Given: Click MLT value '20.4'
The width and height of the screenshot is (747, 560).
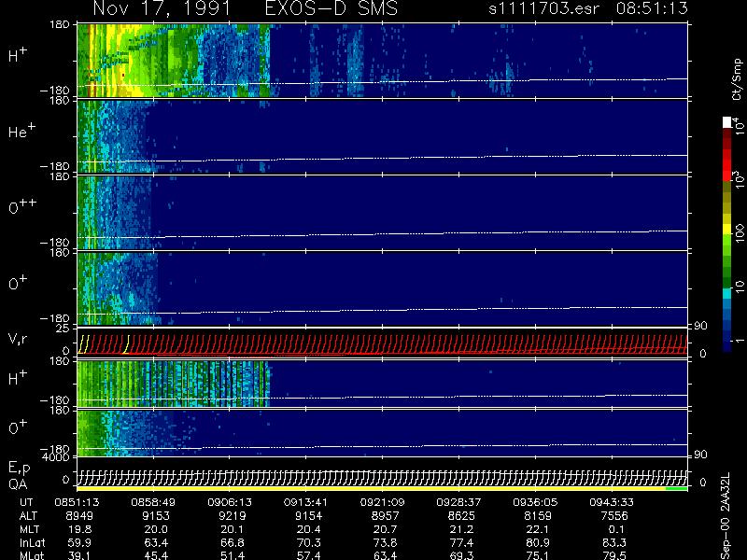Looking at the screenshot, I should (x=309, y=529).
